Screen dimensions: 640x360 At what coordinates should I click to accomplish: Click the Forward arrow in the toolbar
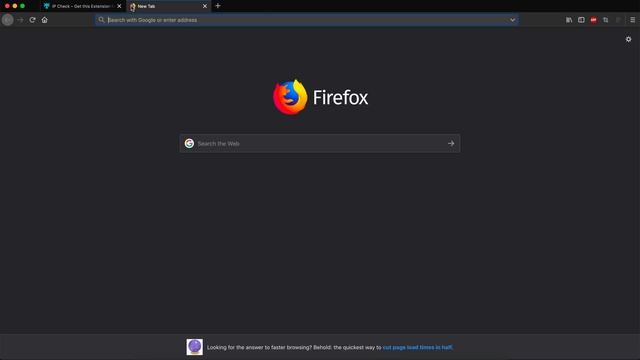point(20,20)
